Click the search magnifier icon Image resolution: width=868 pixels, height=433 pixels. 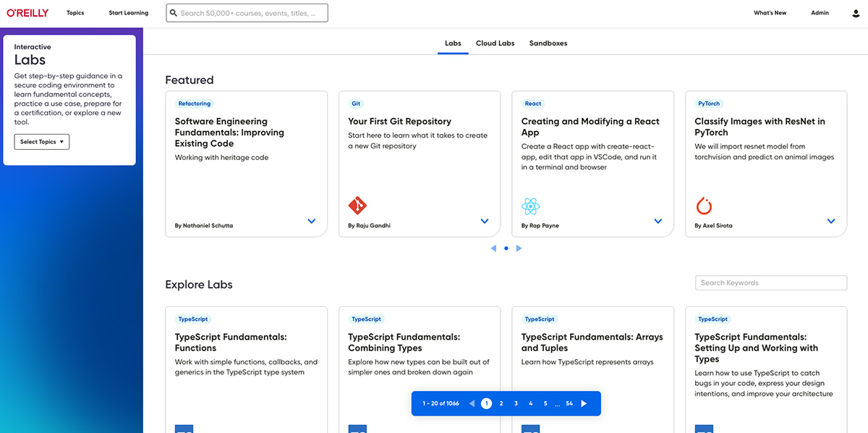pos(174,13)
